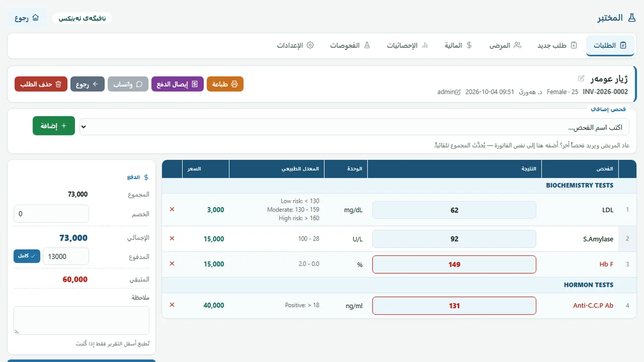Go to the المرضى tab

click(x=505, y=45)
